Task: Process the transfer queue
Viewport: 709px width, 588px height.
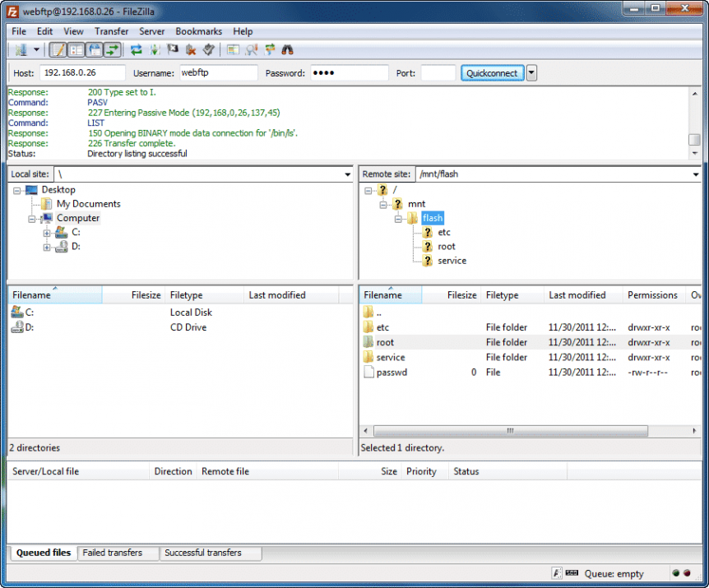Action: [x=153, y=50]
